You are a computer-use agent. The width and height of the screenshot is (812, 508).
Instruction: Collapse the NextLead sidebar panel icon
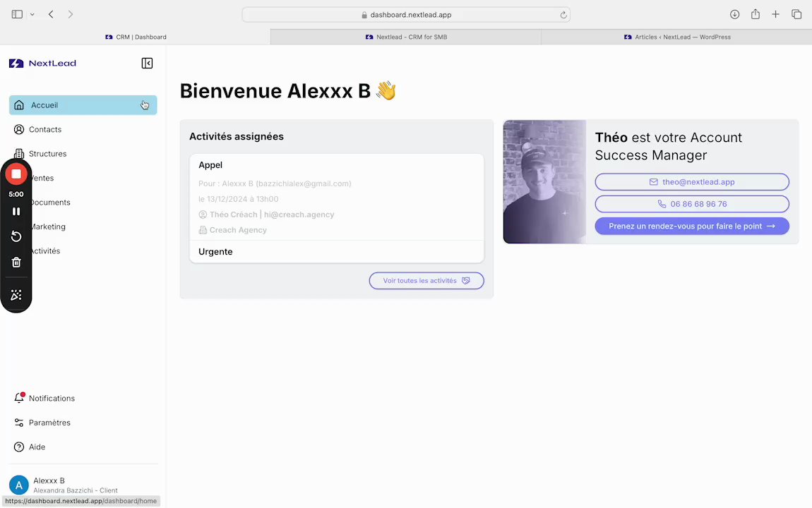point(147,63)
